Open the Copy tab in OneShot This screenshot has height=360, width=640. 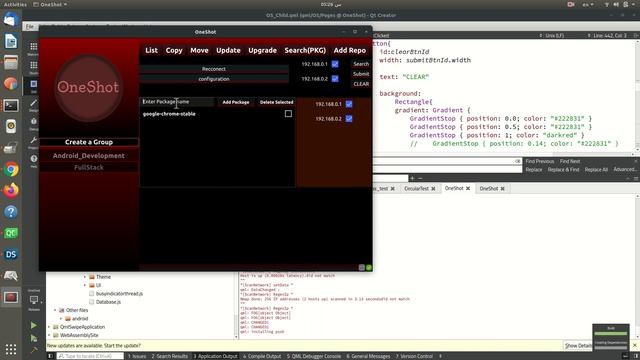point(174,50)
